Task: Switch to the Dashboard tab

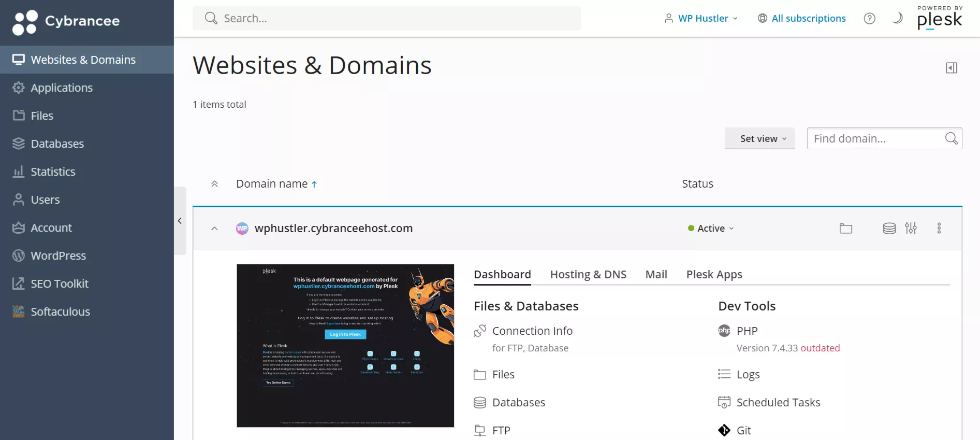Action: (x=502, y=275)
